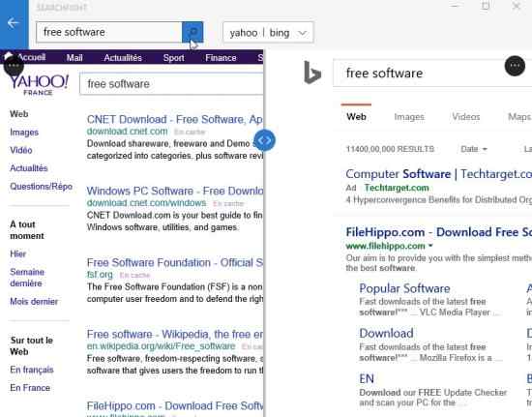
Task: Click the Bing logo icon
Action: pos(312,73)
